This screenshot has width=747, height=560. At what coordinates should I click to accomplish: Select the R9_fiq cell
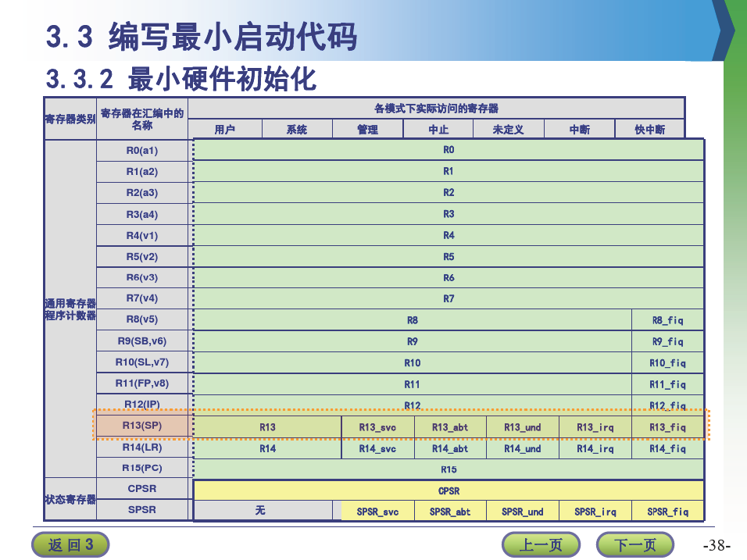(667, 341)
